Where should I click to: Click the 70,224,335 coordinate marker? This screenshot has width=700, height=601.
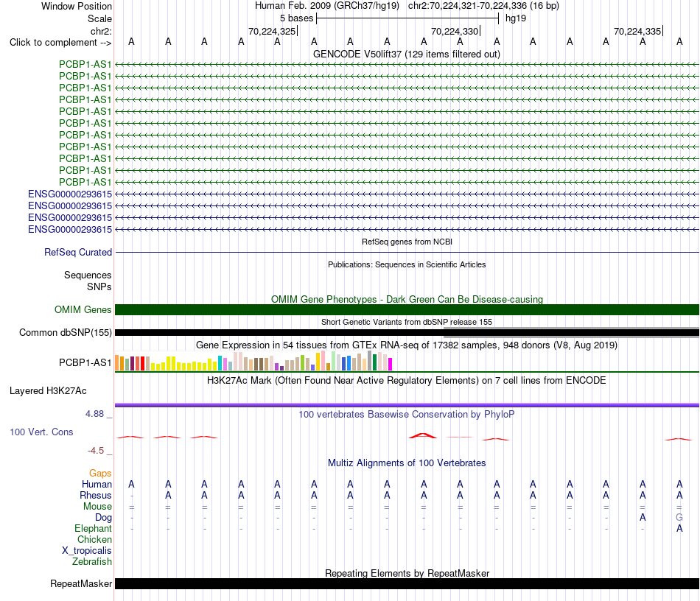pos(637,31)
